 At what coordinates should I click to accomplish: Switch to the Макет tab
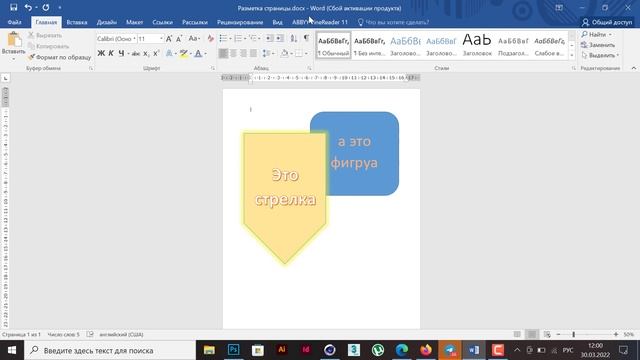[x=134, y=22]
